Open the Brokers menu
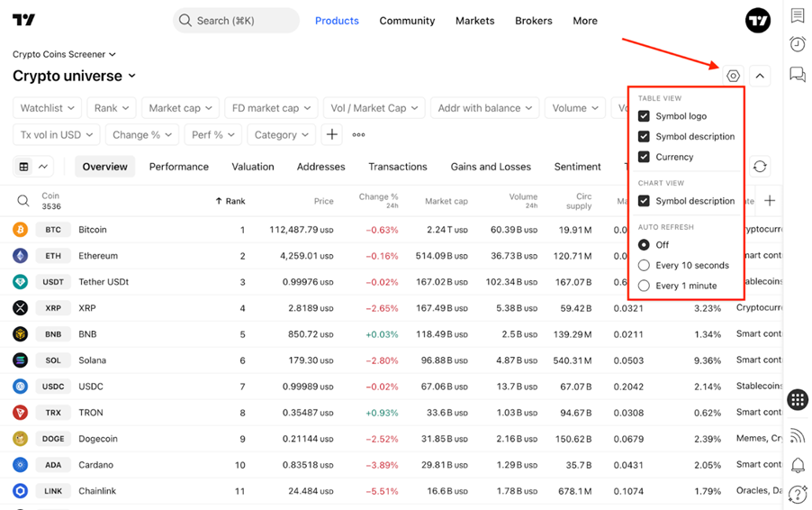 tap(534, 21)
